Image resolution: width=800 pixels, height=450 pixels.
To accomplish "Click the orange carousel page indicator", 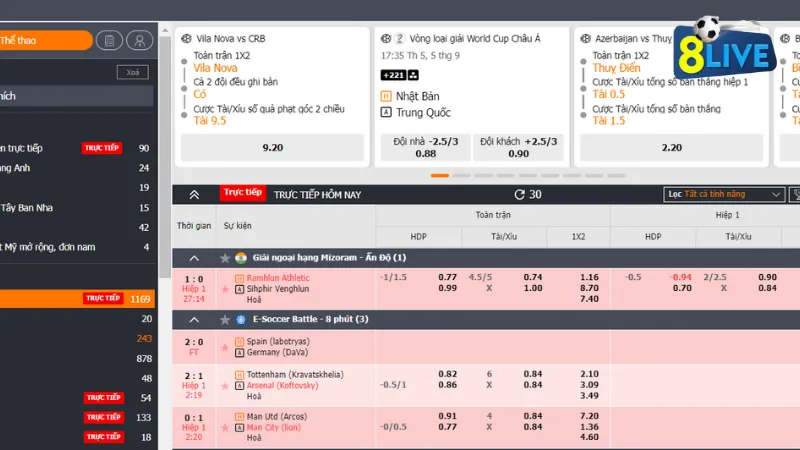I will click(439, 175).
